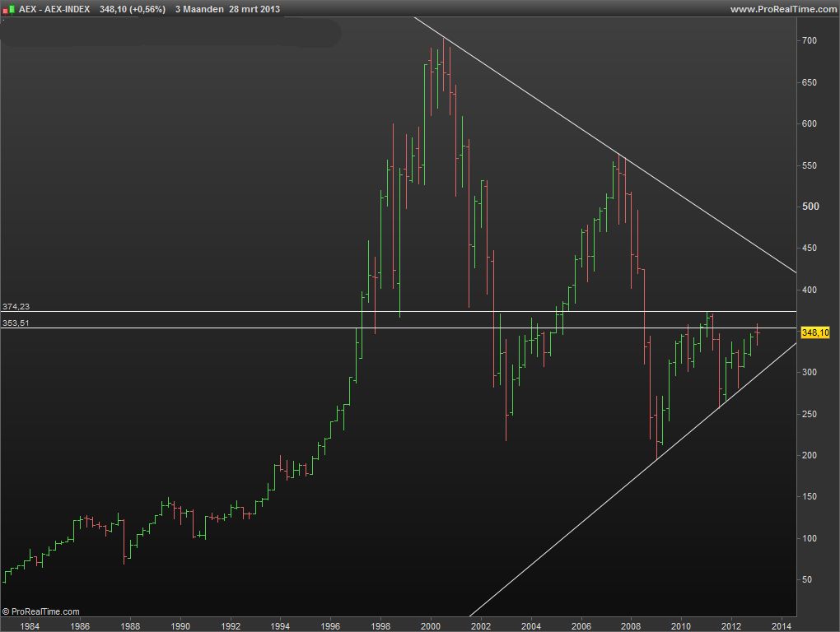Click 1992 on the time axis
Screen dimensions: 840x632
coord(231,626)
